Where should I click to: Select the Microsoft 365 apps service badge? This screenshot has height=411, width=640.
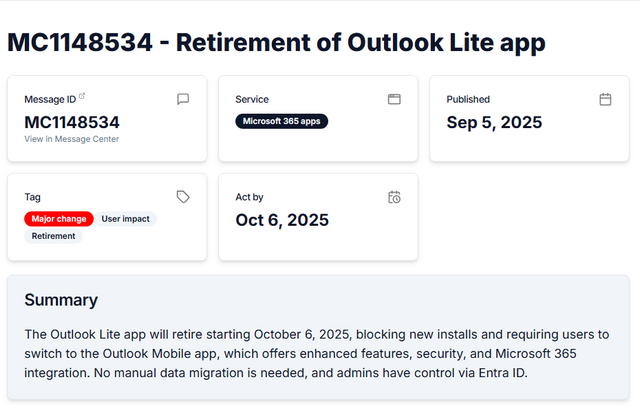point(282,121)
